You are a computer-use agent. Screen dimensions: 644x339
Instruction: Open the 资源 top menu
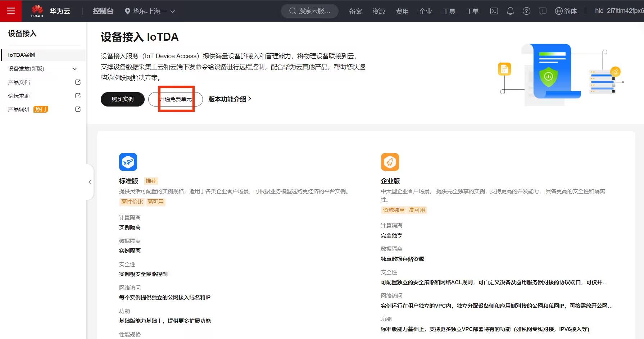[x=379, y=11]
